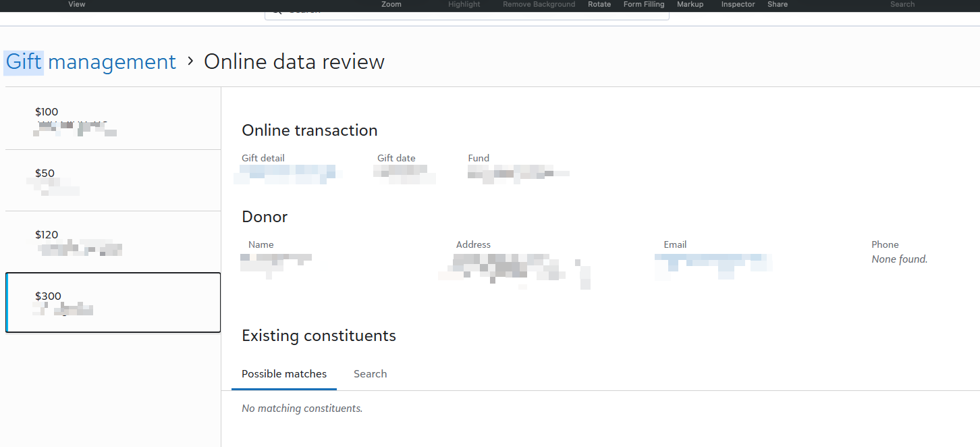Click the Gift date field label

(396, 158)
